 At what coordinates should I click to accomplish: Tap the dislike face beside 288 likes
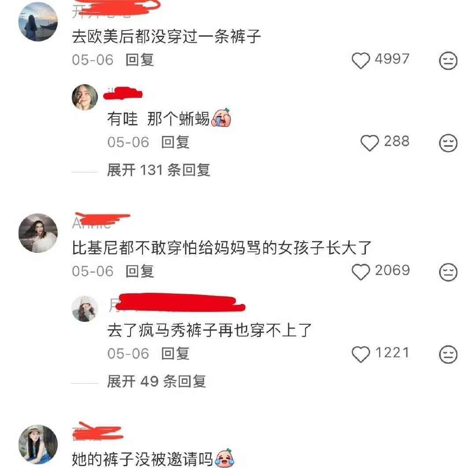(448, 143)
